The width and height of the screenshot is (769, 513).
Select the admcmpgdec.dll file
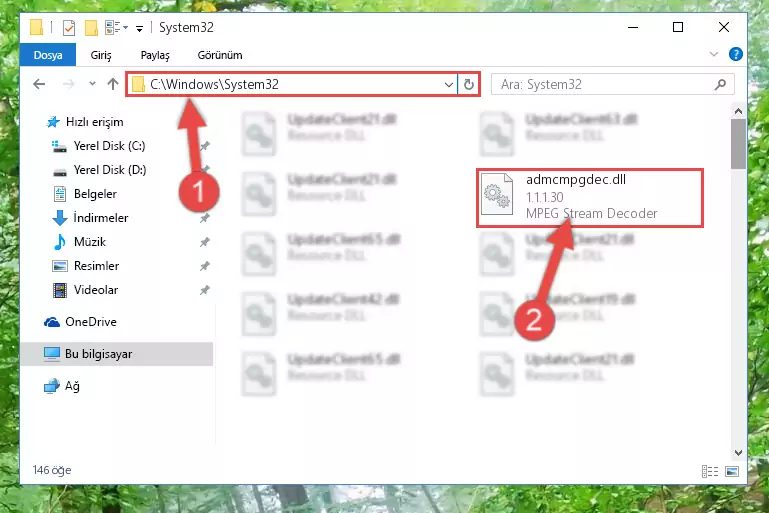pos(590,197)
